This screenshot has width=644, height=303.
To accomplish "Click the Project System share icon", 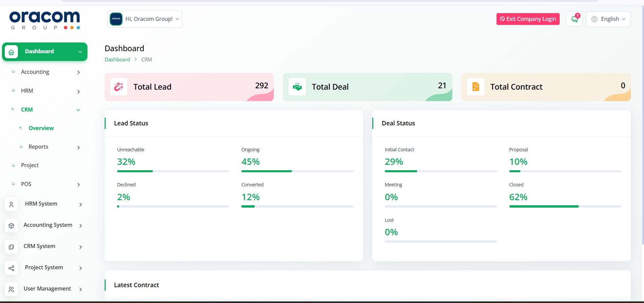I will [x=11, y=268].
